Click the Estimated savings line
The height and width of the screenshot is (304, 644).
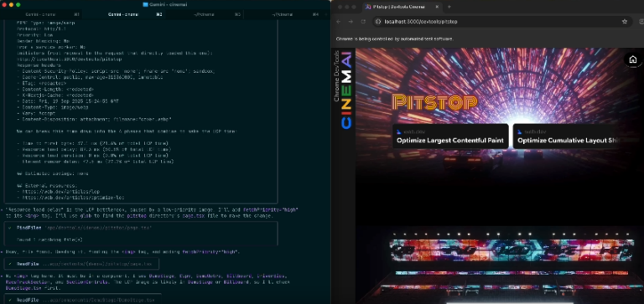tap(53, 173)
